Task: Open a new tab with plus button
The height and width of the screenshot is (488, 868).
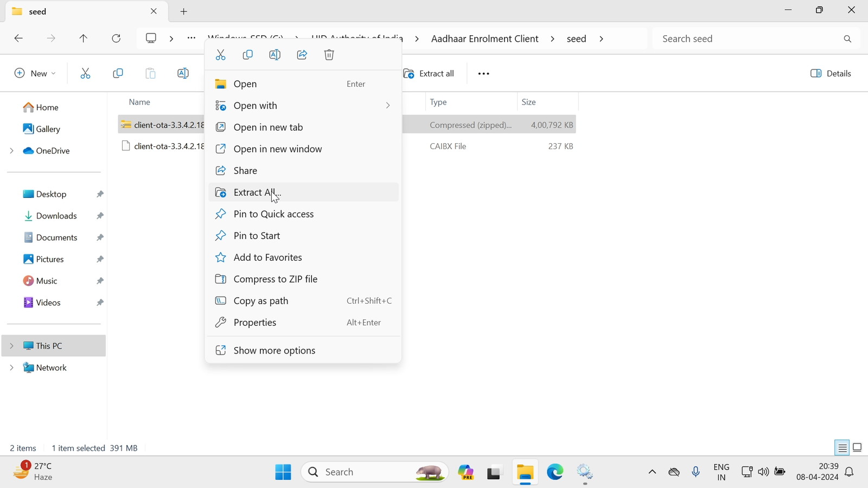Action: 184,11
